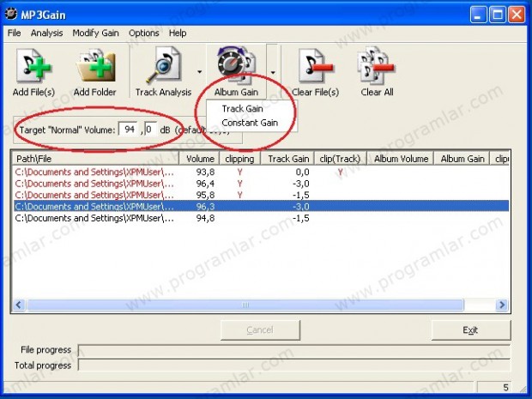The image size is (532, 399).
Task: Select the file row with volume 95,8
Action: click(261, 195)
